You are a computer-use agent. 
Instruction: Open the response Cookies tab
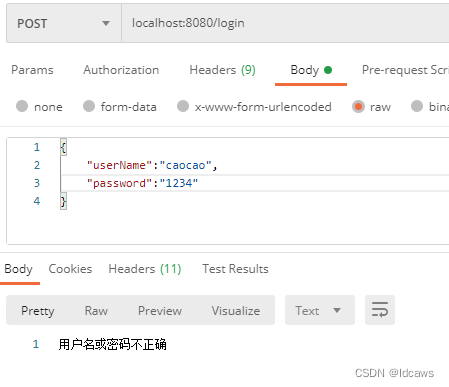click(x=70, y=269)
